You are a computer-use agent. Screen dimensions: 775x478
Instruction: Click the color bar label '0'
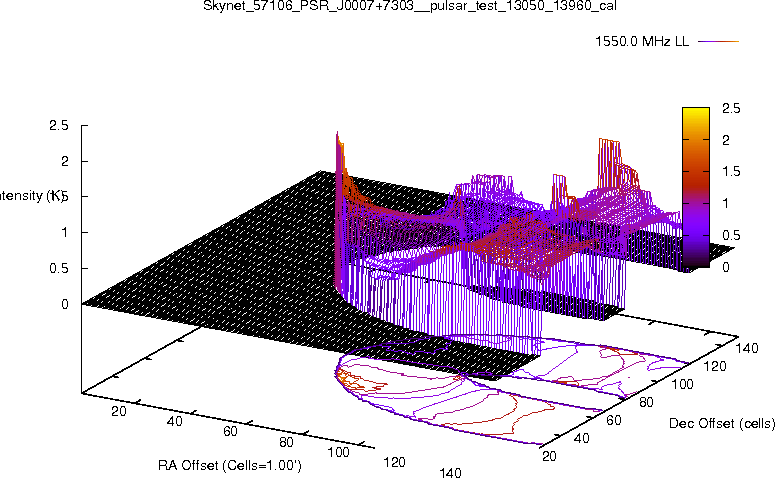(726, 267)
